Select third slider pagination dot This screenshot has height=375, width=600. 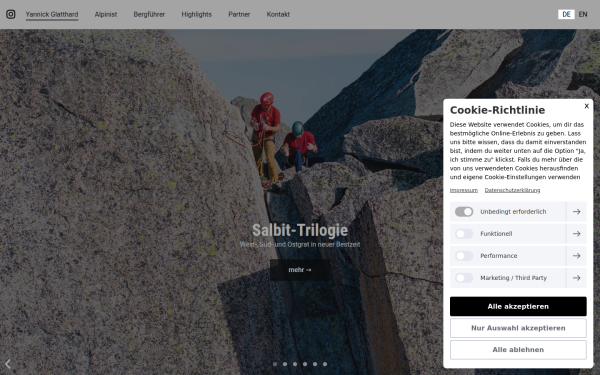[x=295, y=364]
